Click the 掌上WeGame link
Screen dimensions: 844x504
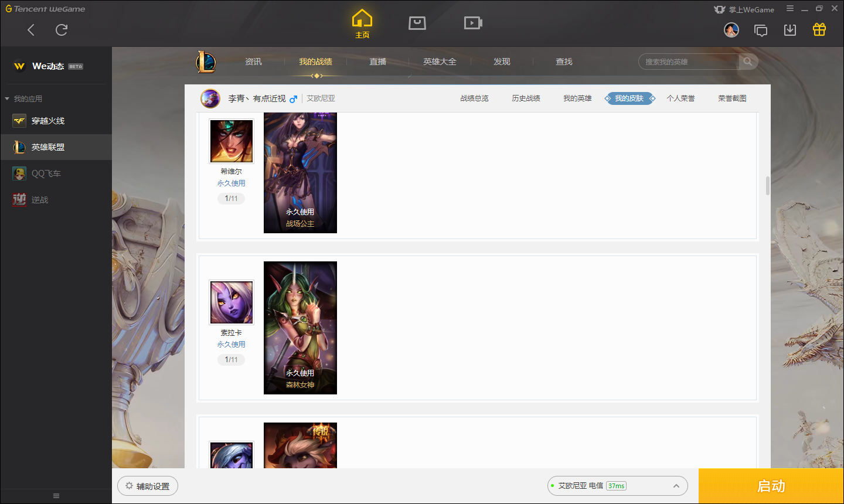point(744,9)
